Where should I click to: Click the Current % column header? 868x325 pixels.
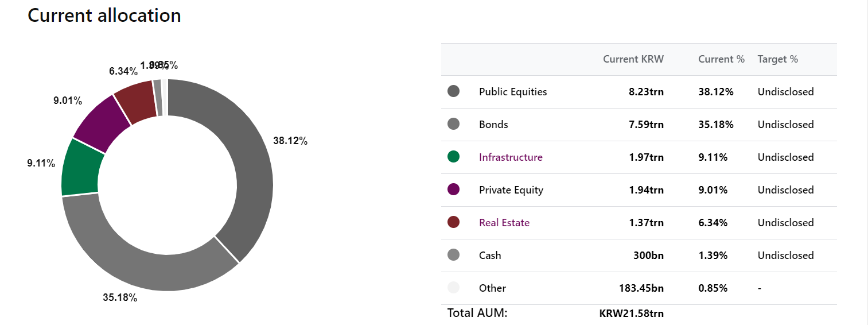point(721,59)
